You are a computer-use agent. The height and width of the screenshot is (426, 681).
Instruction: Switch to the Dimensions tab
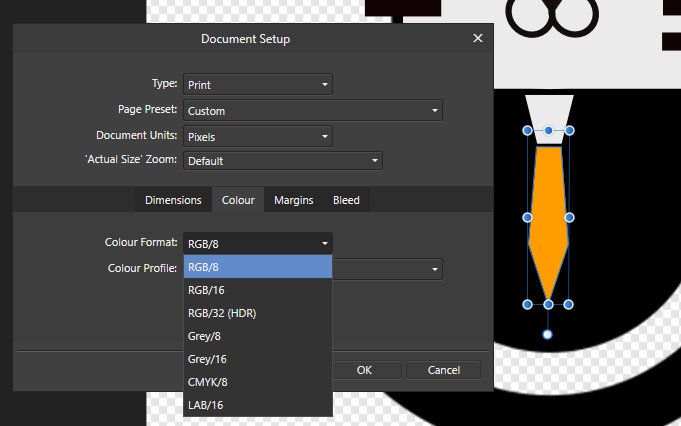(173, 200)
